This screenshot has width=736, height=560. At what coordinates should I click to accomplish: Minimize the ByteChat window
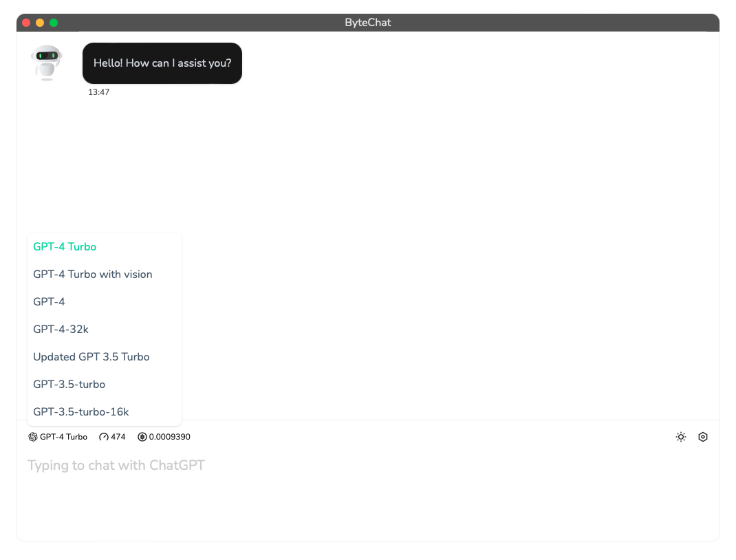(x=40, y=23)
